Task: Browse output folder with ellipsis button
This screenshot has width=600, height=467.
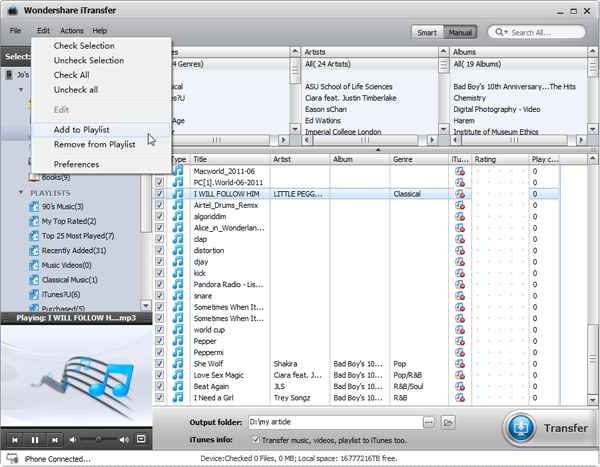Action: (x=429, y=423)
